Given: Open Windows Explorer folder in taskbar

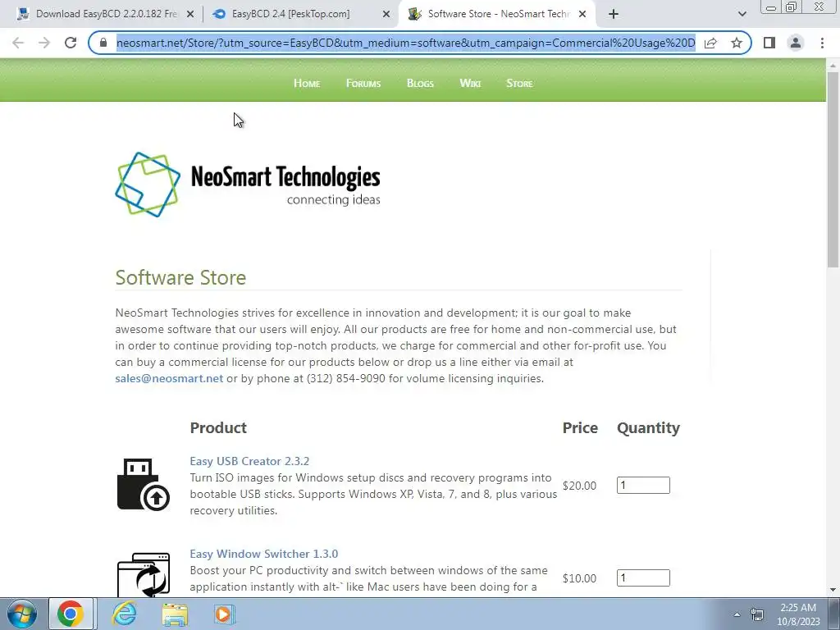Looking at the screenshot, I should (175, 614).
